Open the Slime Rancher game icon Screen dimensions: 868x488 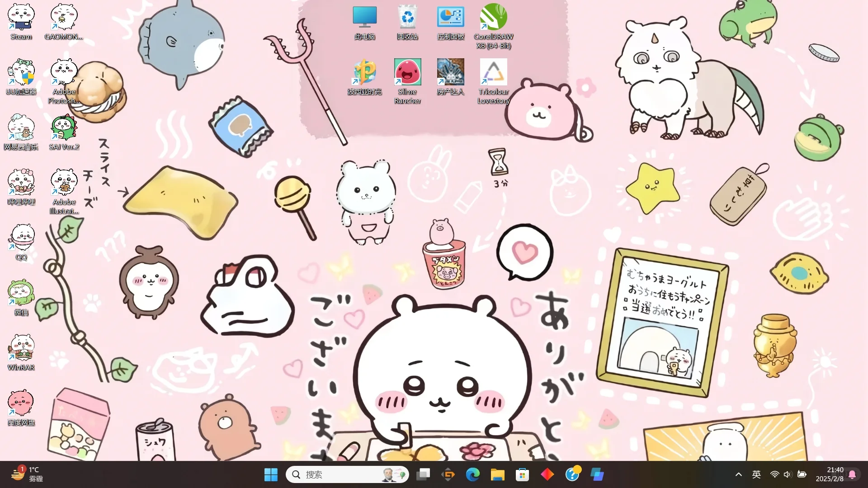pyautogui.click(x=407, y=72)
